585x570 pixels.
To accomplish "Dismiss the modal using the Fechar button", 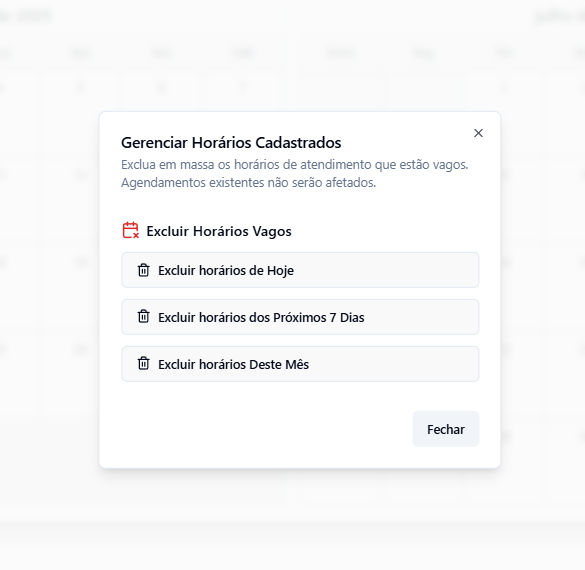I will (x=445, y=429).
